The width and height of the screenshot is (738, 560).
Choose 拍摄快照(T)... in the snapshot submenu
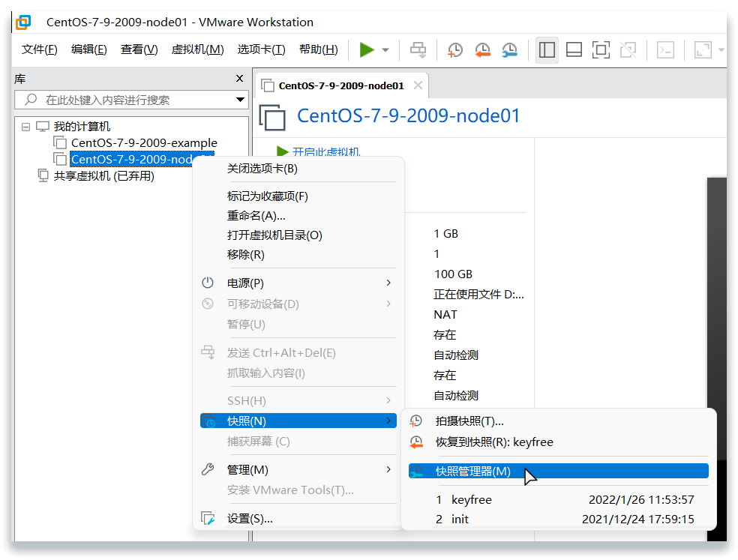[x=559, y=421]
